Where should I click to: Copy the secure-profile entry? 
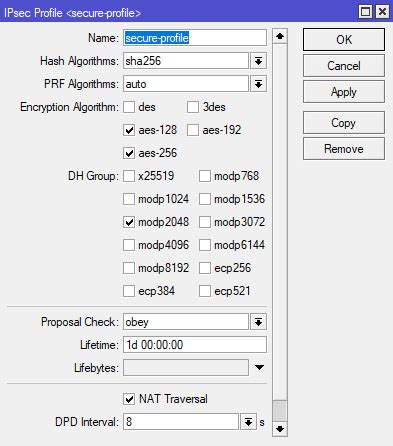click(344, 123)
